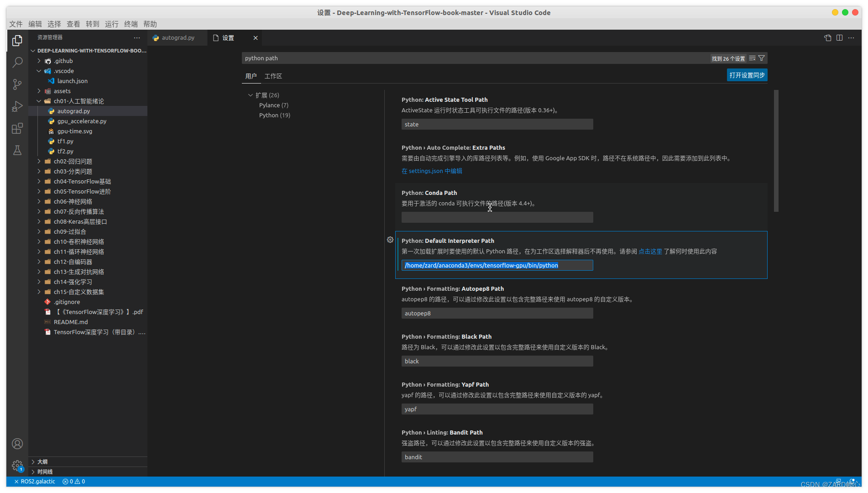Click the Yapf Path input field

coord(497,409)
